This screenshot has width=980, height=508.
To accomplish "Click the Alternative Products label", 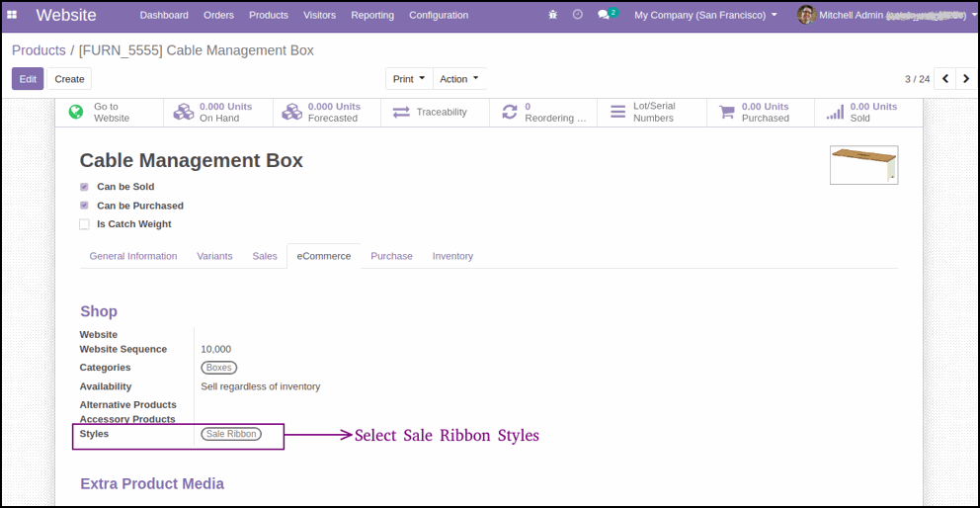I will coord(128,405).
